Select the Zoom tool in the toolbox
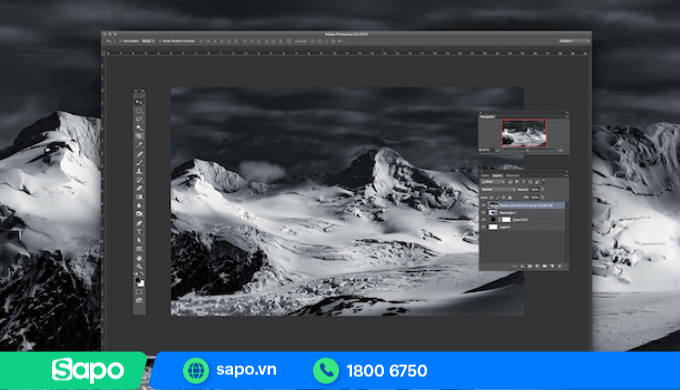The image size is (680, 390). click(139, 266)
